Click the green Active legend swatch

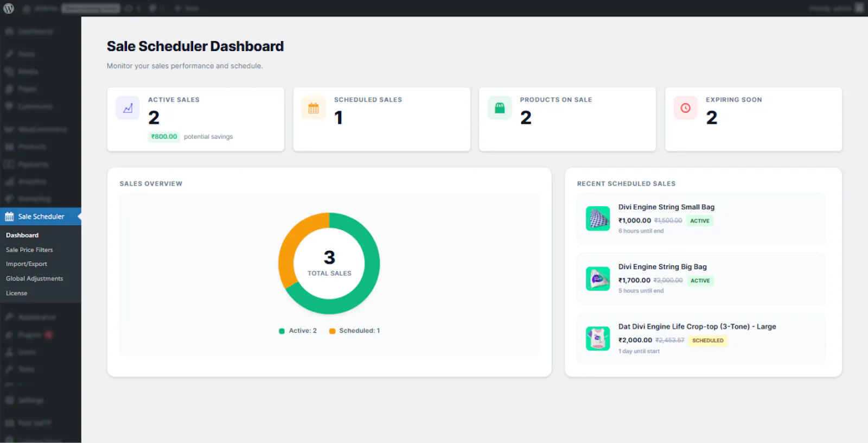point(282,331)
